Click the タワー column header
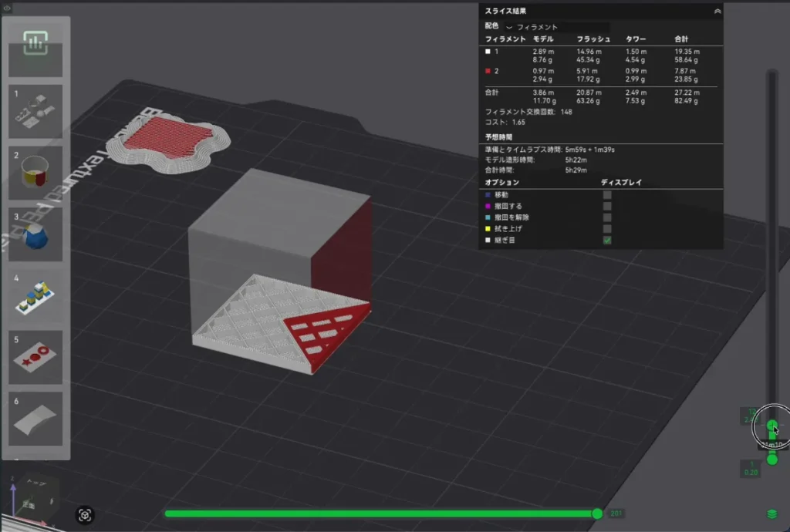The width and height of the screenshot is (790, 532). click(636, 39)
